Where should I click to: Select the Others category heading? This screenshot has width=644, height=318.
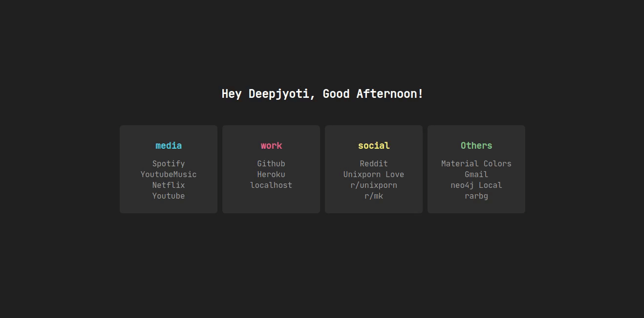[476, 145]
